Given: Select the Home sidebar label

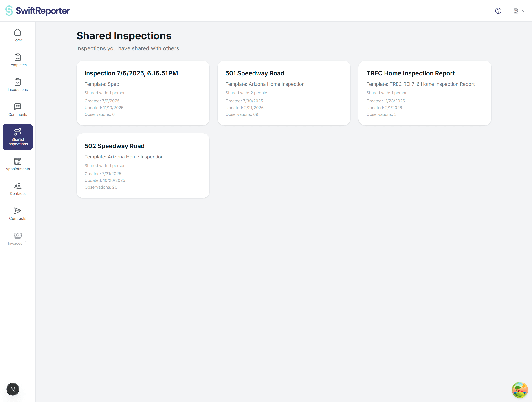Looking at the screenshot, I should [x=18, y=40].
